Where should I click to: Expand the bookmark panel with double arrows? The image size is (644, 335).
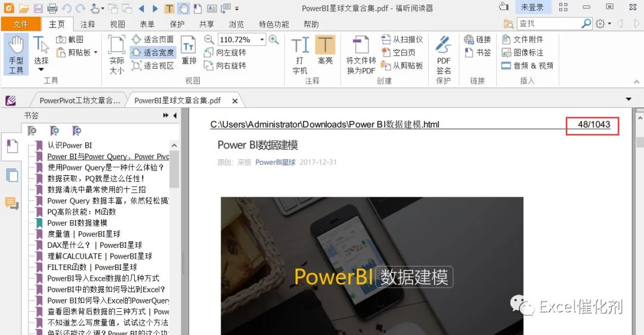(166, 116)
